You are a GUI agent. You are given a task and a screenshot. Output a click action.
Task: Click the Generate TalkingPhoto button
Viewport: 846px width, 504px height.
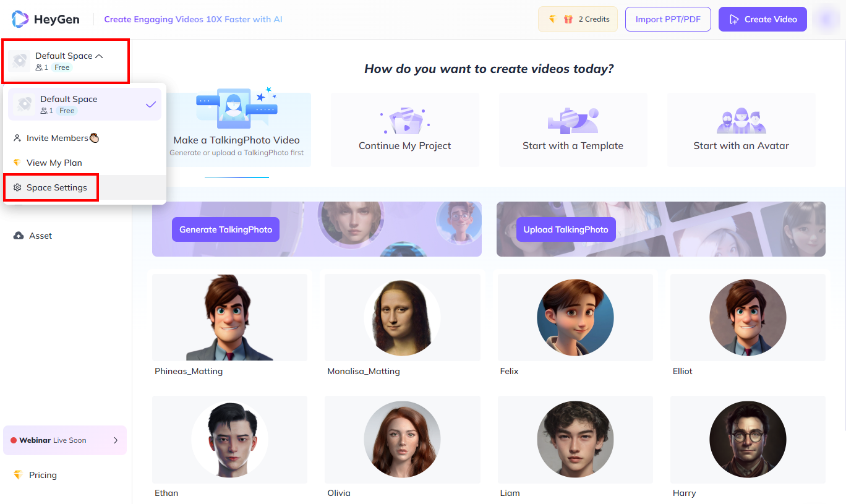pyautogui.click(x=226, y=229)
